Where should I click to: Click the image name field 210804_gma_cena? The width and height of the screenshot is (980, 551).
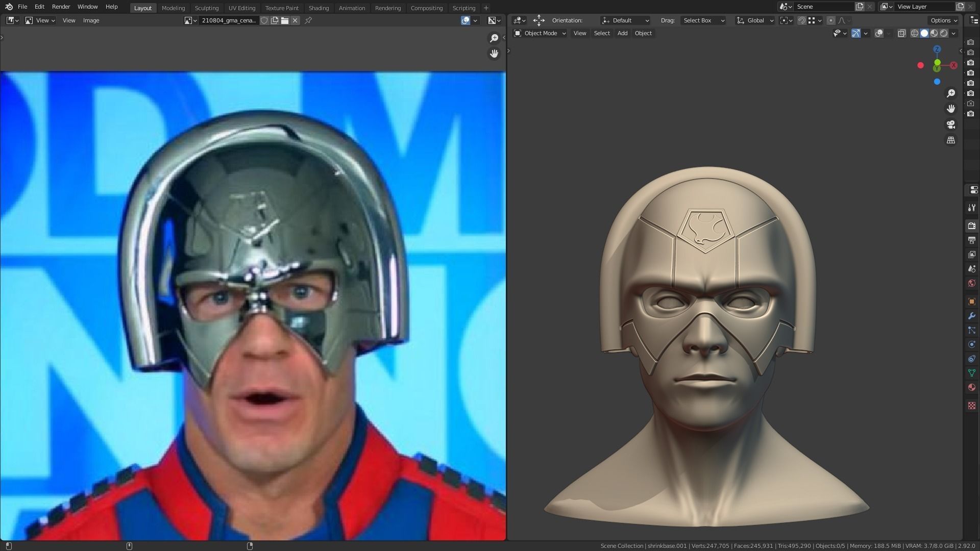[x=229, y=20]
